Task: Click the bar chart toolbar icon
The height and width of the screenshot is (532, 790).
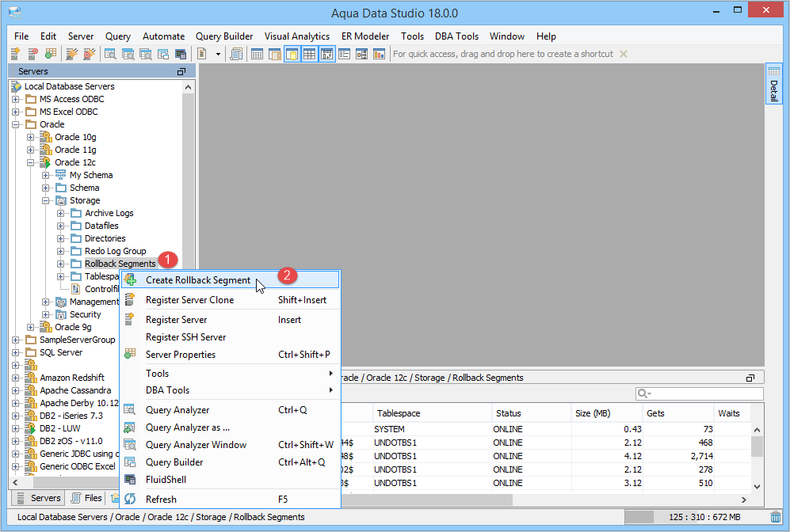Action: (380, 54)
